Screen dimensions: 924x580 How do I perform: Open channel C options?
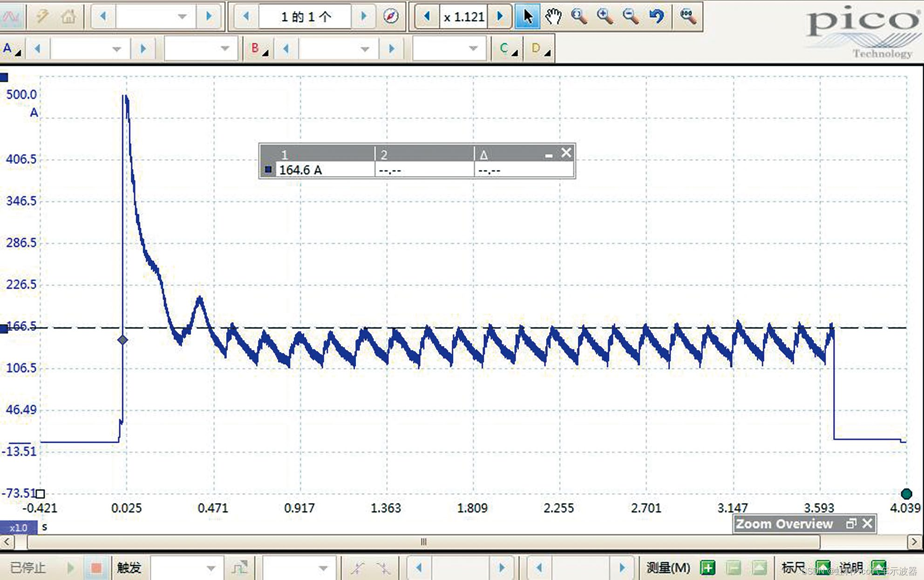coord(508,48)
